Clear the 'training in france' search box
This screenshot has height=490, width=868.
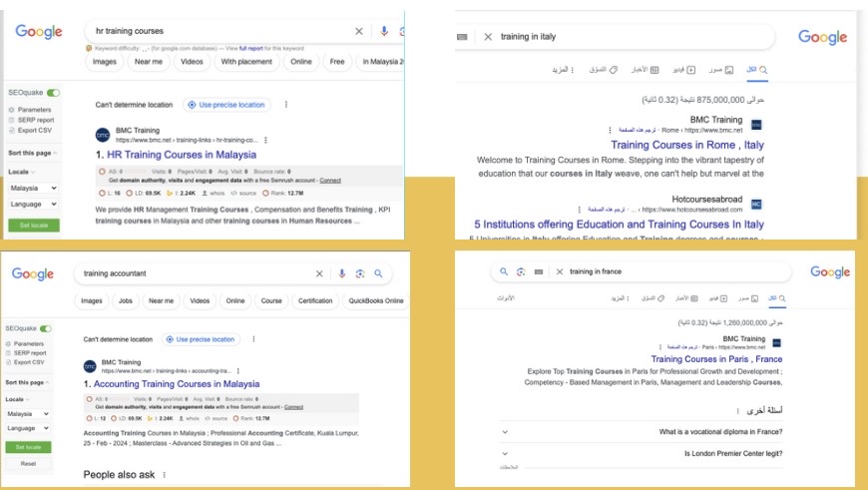tap(559, 271)
